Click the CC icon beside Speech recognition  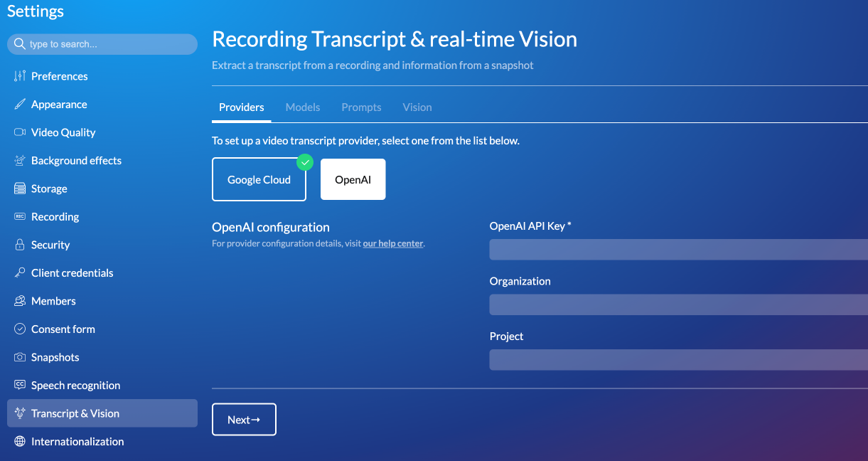click(20, 386)
